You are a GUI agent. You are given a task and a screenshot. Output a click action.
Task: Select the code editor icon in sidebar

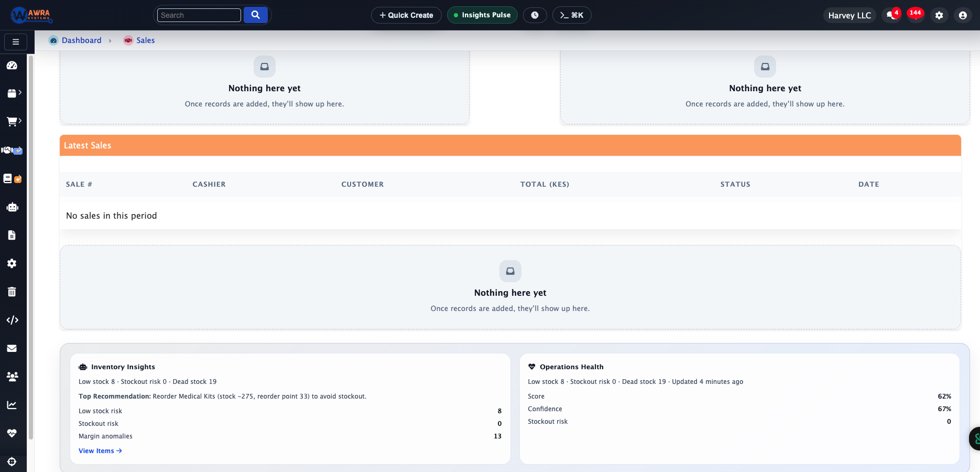click(x=12, y=320)
